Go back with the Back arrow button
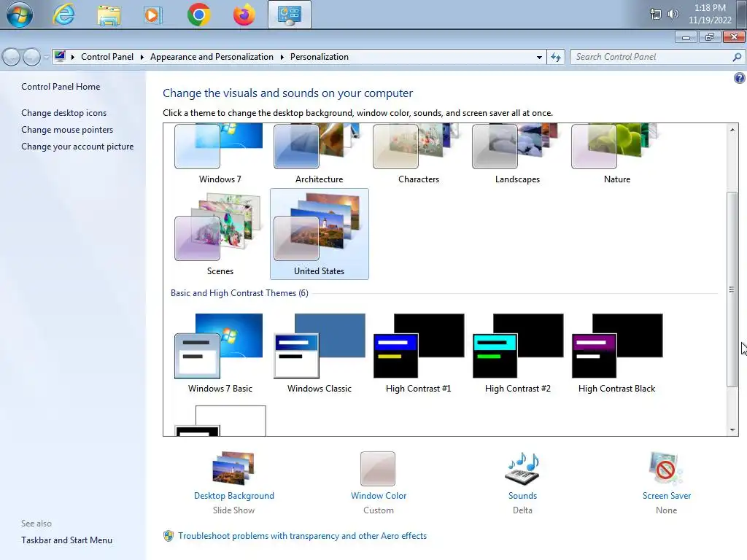 coord(12,57)
